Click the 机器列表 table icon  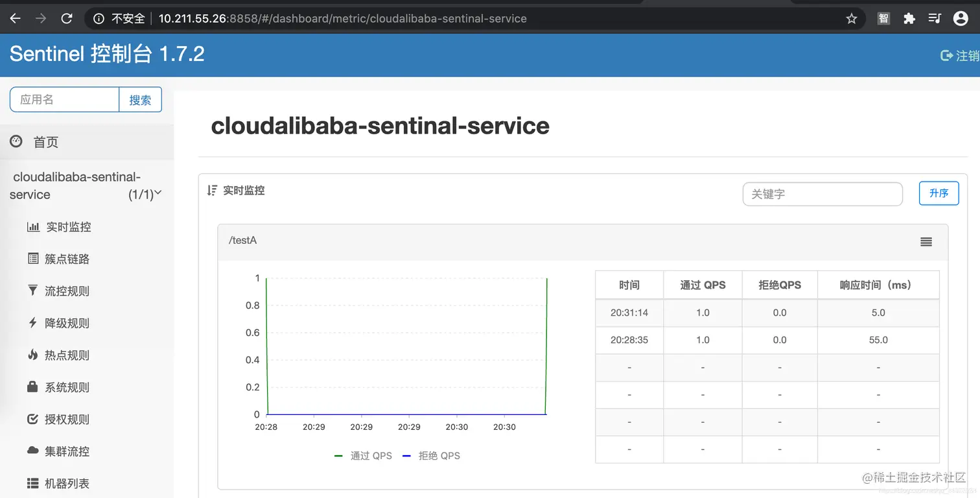[33, 483]
